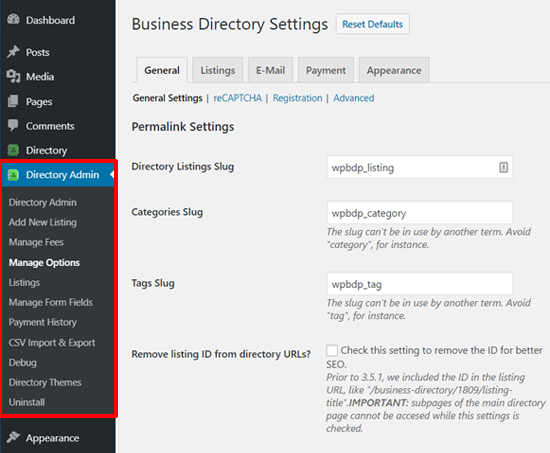Screen dimensions: 550x453
Task: Click the Business Directory Settings title
Action: click(230, 24)
